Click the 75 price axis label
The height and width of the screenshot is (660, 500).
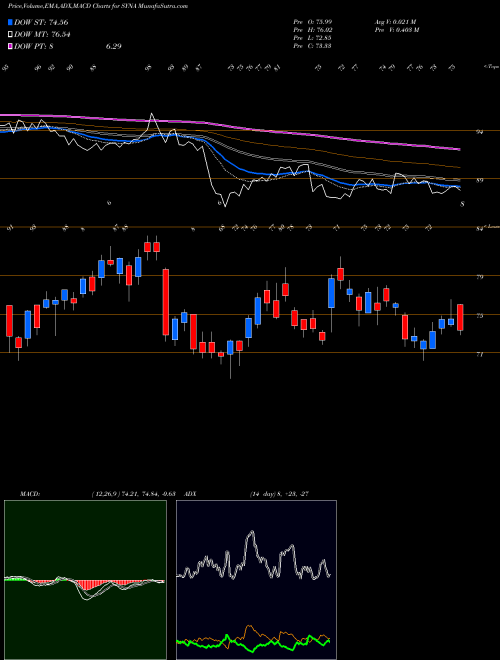click(479, 316)
